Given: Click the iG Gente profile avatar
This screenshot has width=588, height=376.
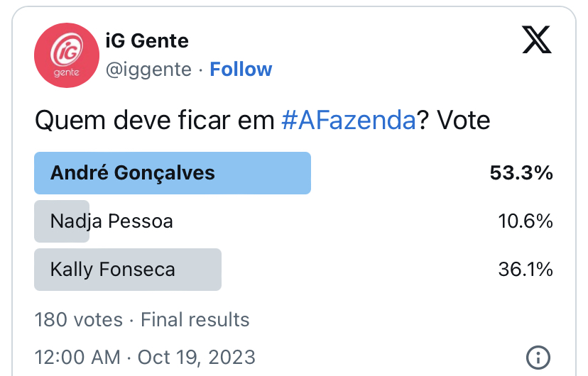Looking at the screenshot, I should tap(67, 55).
